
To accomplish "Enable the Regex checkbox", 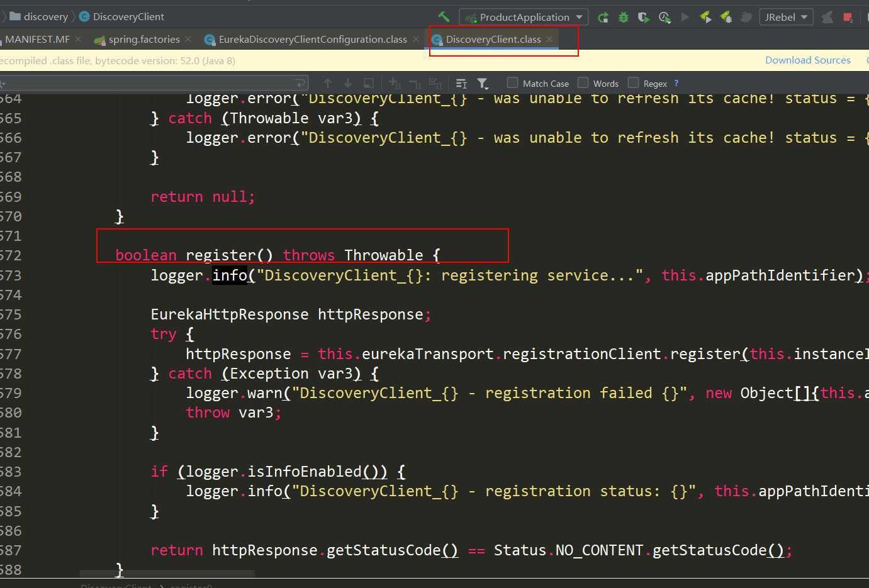I will click(634, 82).
